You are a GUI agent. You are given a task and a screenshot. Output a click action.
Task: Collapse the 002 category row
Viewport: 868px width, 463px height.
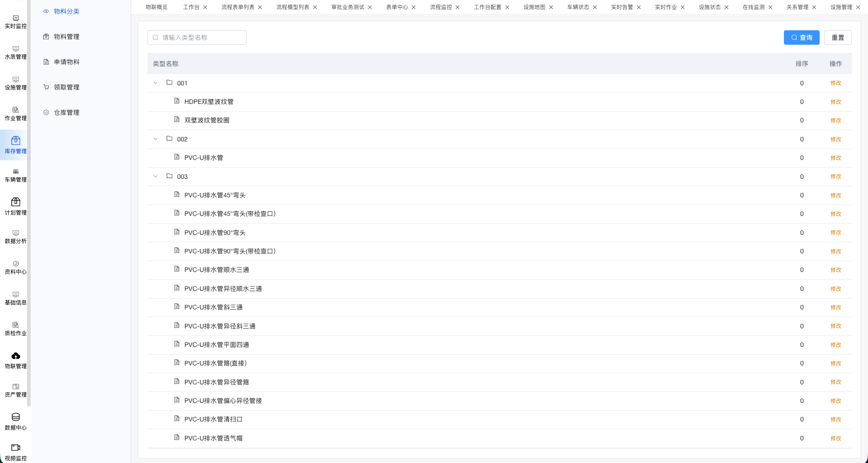[x=156, y=139]
